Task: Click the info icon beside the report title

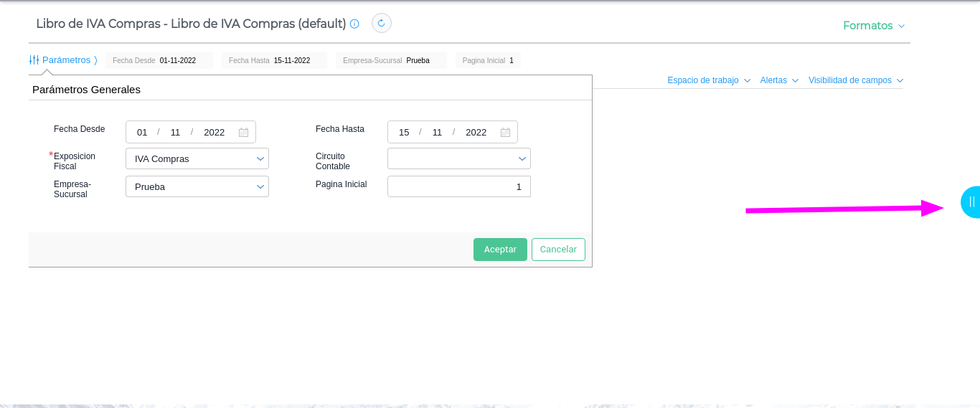Action: 354,24
